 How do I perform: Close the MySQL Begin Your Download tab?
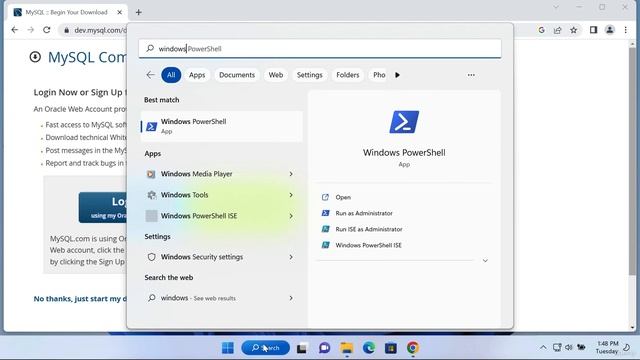point(120,12)
